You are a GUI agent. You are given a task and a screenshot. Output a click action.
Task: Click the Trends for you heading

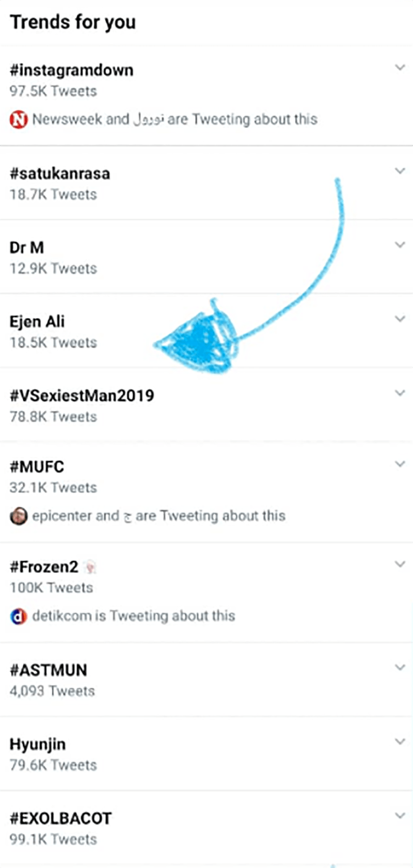click(73, 22)
